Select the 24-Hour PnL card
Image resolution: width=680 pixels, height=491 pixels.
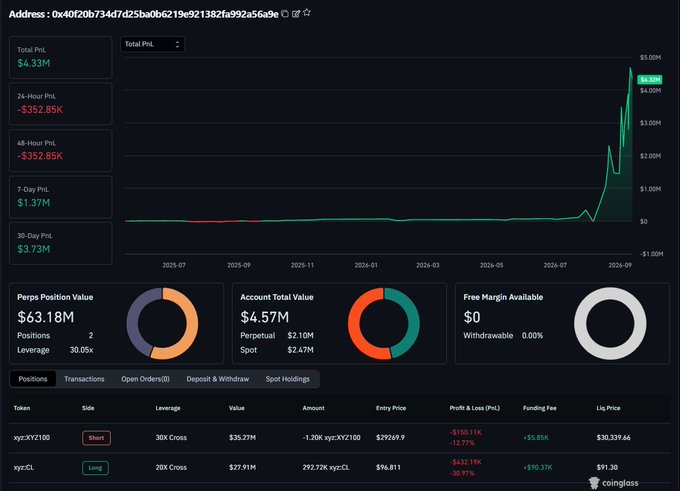(61, 104)
